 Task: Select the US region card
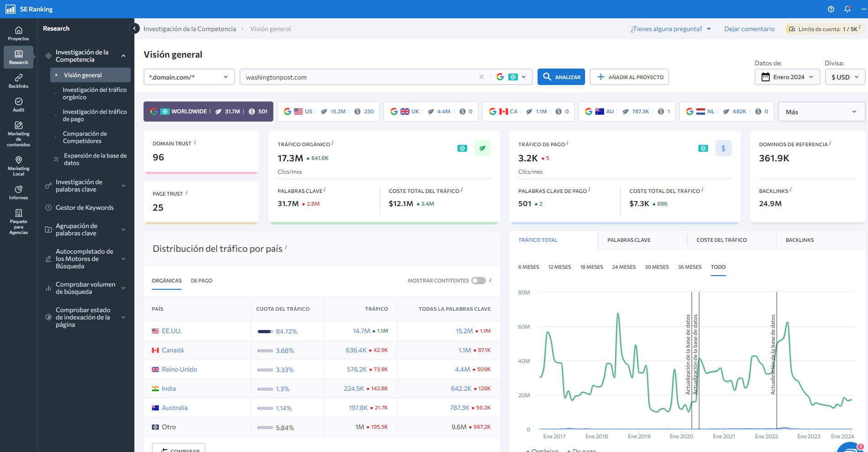[328, 112]
